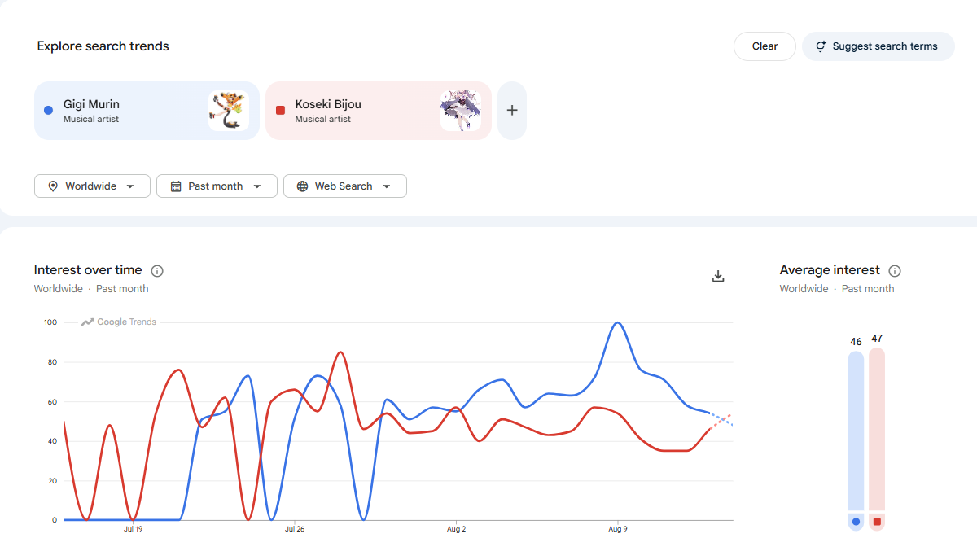Select the red Koseki Bijou color square

click(x=280, y=110)
